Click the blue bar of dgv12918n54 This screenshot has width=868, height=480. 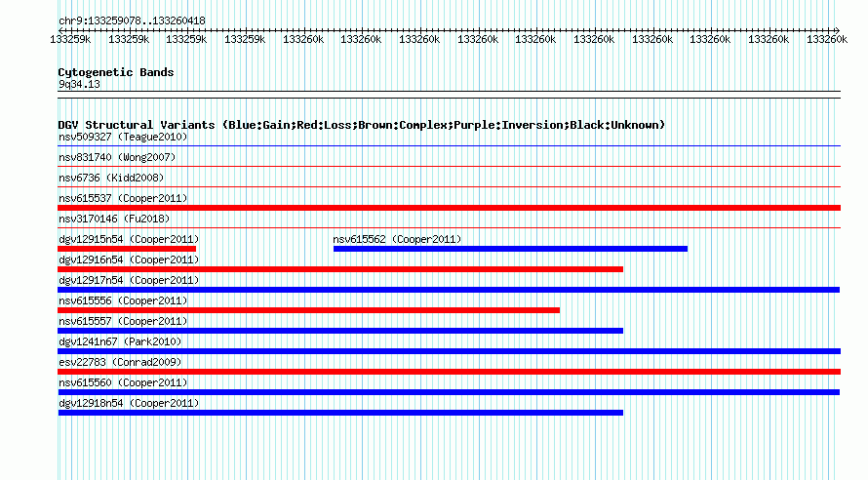click(340, 413)
